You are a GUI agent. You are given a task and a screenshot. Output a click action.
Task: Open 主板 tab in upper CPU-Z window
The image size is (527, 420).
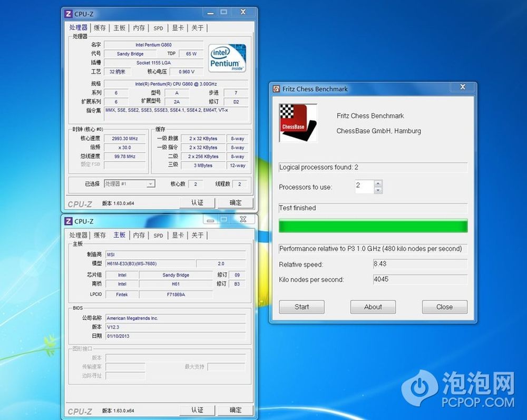(x=119, y=28)
